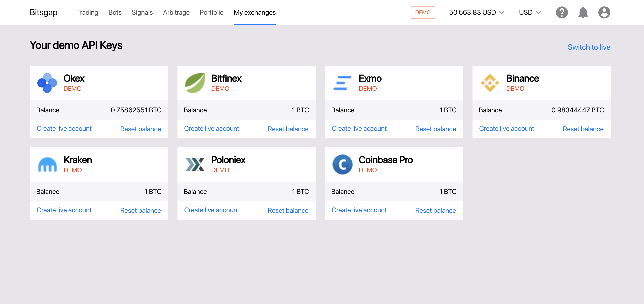Click the Exmo card title

[370, 79]
